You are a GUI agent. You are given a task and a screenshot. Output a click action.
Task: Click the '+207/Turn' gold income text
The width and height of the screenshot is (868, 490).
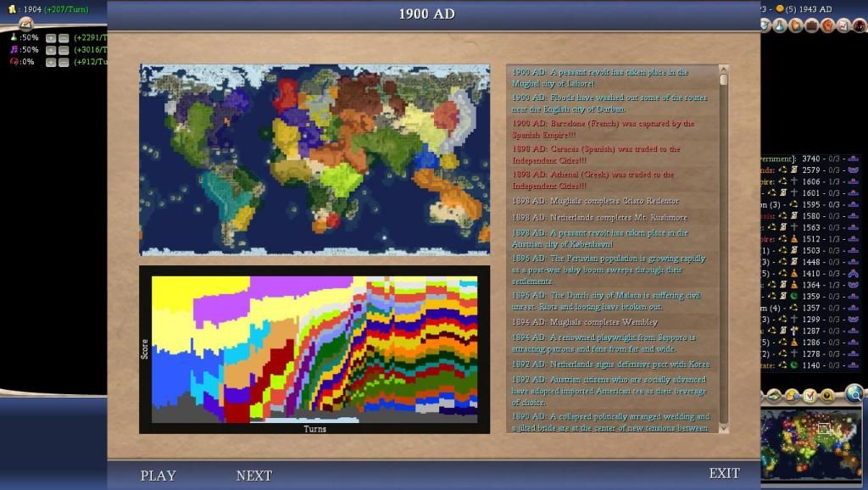[66, 9]
